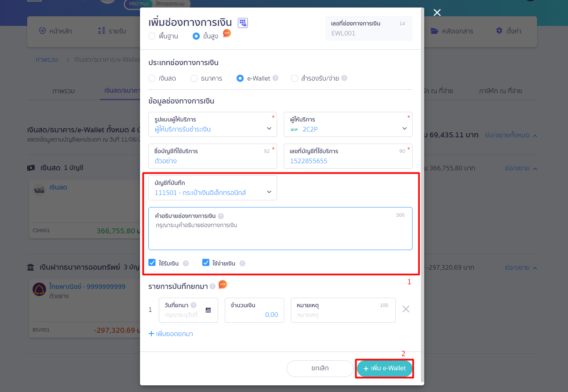Collapse the เงินสด section with ย่อ/ขยาย
This screenshot has height=392, width=568.
(x=521, y=168)
